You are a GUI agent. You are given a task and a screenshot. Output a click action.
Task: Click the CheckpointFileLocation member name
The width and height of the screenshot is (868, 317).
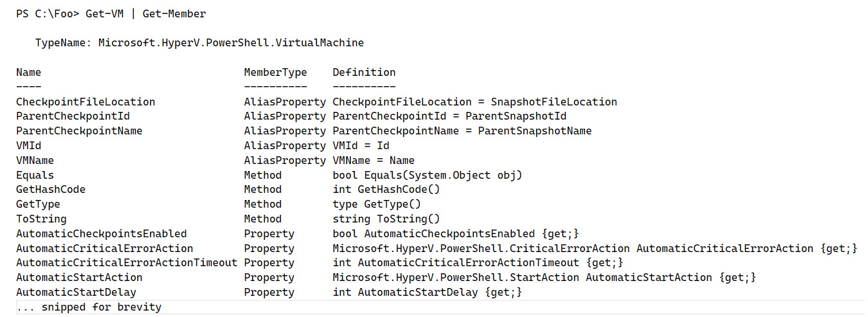[86, 102]
